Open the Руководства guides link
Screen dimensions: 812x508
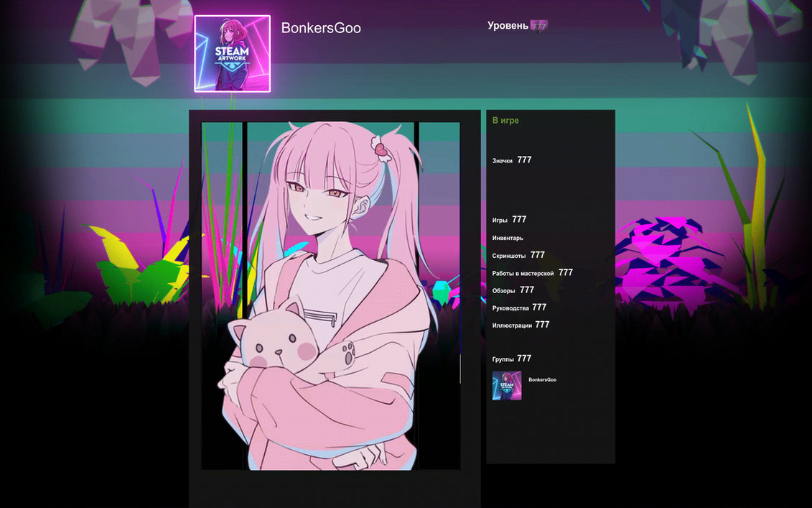point(510,308)
